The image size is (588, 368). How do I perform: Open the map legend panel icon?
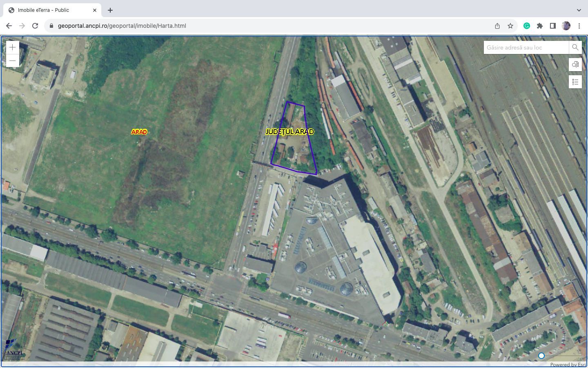coord(575,82)
